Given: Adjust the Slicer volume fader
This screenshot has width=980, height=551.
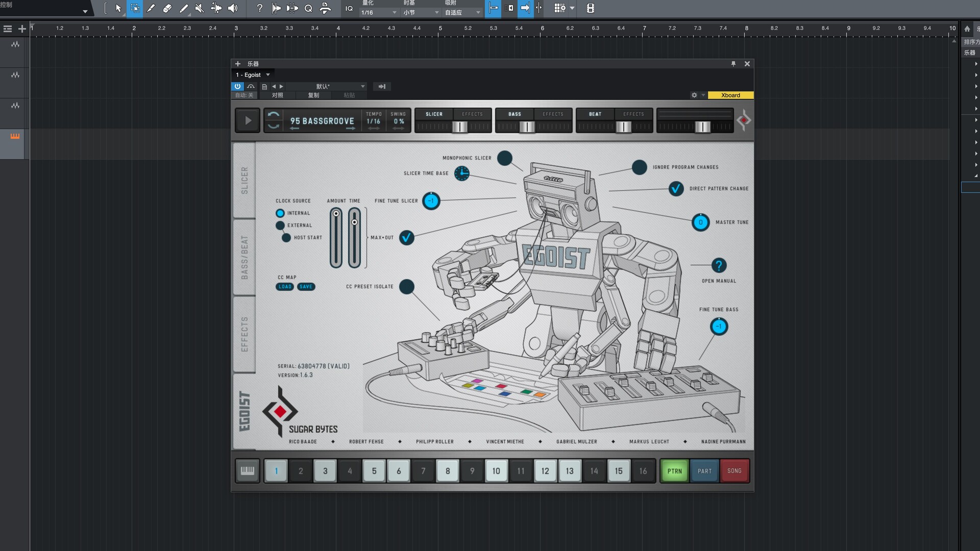Looking at the screenshot, I should click(460, 127).
